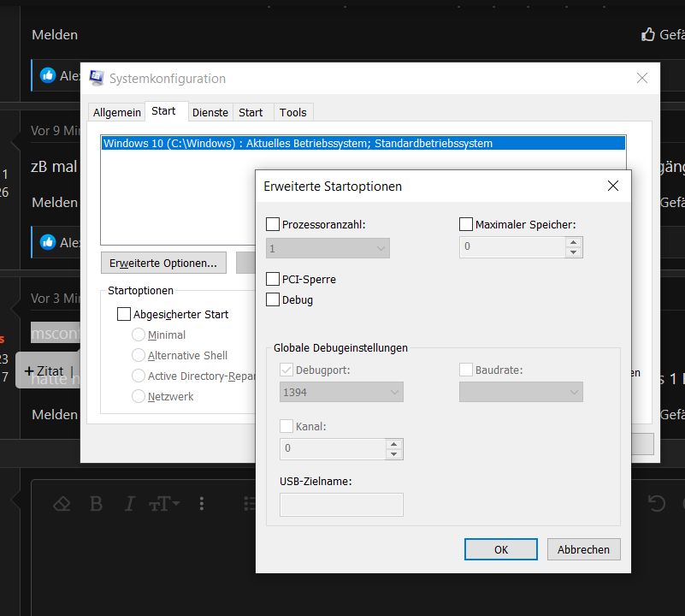The image size is (685, 616).
Task: Click the Systemkonfiguration app icon in title bar
Action: (x=97, y=78)
